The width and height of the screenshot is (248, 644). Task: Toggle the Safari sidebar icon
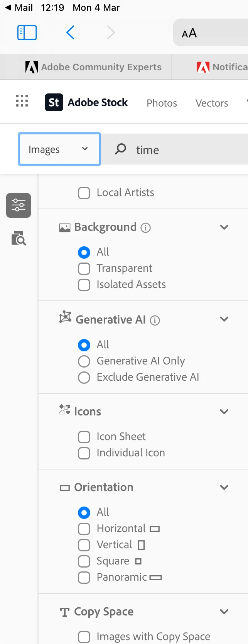pos(27,33)
